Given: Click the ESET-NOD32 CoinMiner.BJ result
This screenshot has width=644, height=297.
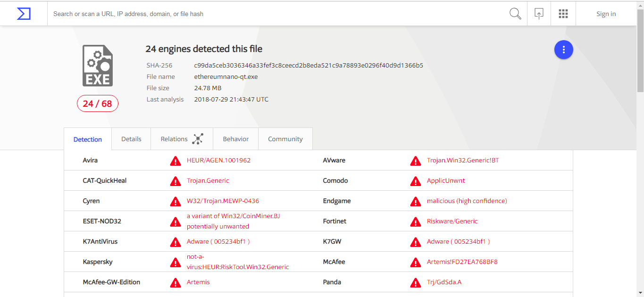Looking at the screenshot, I should tap(234, 221).
